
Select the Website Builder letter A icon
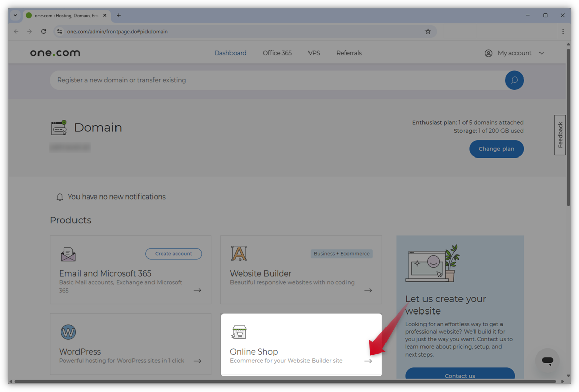point(239,253)
